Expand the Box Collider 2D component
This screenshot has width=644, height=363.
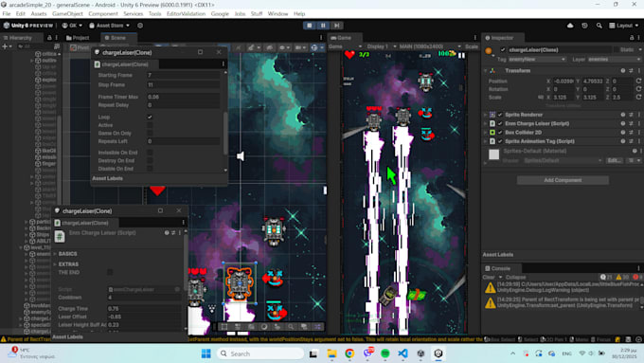point(486,133)
